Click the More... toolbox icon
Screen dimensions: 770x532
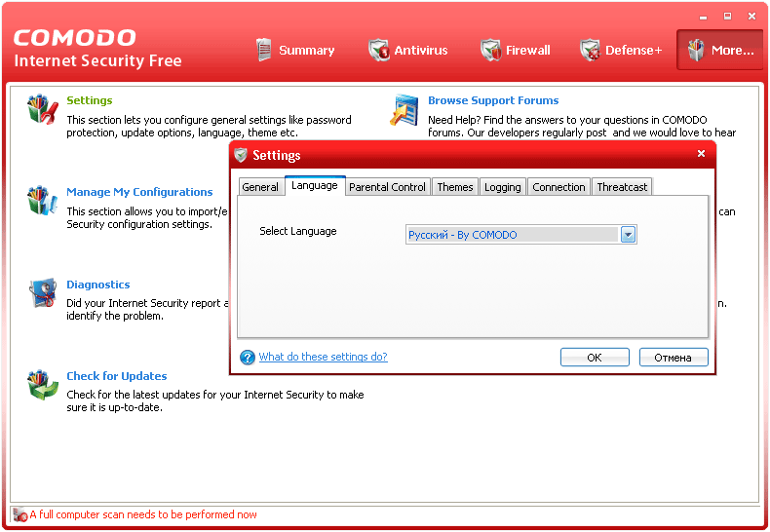[x=696, y=50]
